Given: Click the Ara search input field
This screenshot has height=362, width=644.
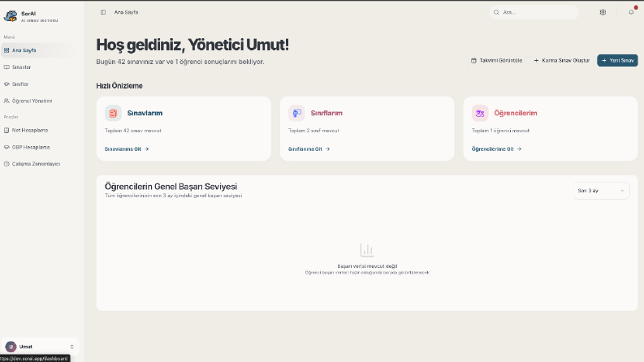Looking at the screenshot, I should [534, 12].
